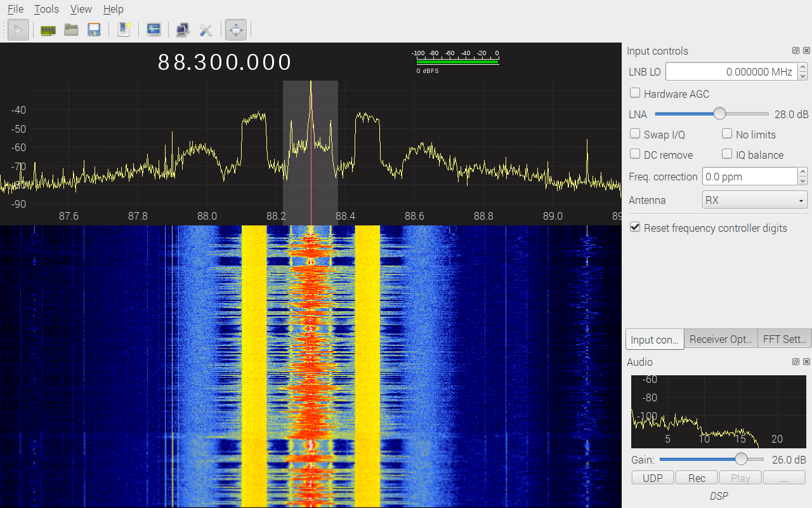The width and height of the screenshot is (812, 508).
Task: Click the LNA gain slider handle
Action: coord(719,114)
